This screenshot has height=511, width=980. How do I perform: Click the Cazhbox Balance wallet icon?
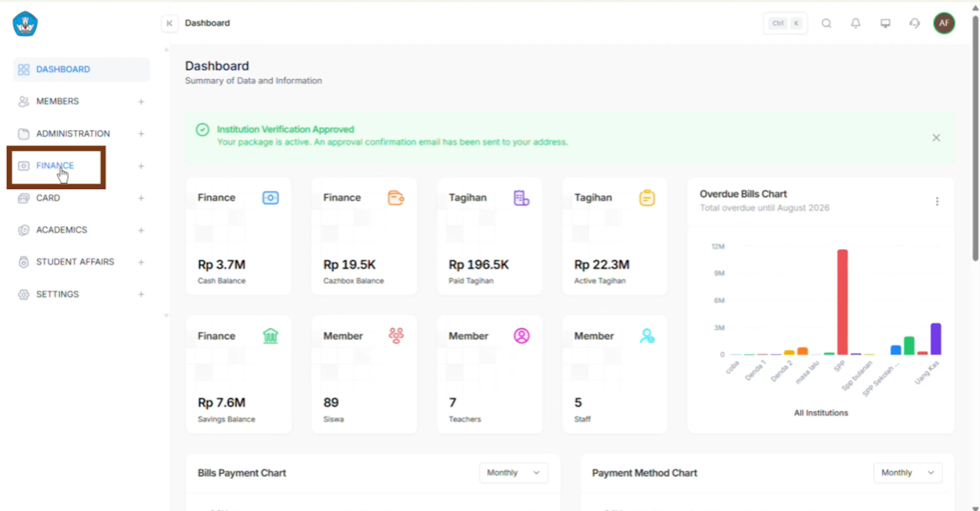[x=396, y=198]
